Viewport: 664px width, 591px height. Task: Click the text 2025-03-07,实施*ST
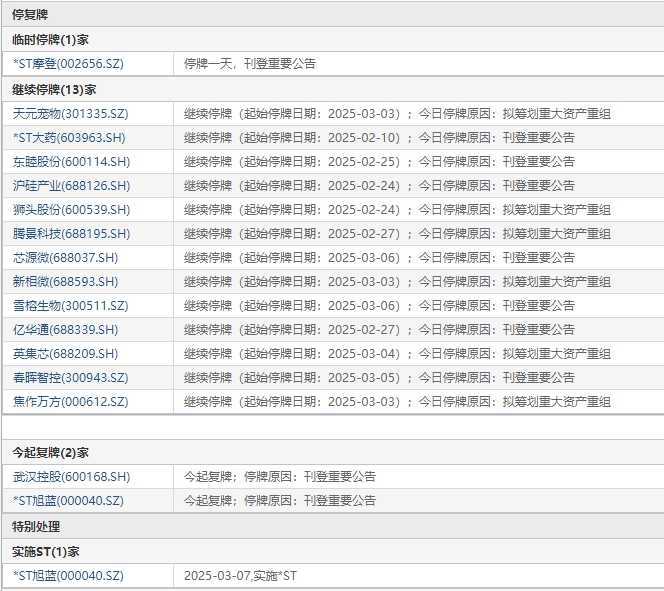pos(240,576)
